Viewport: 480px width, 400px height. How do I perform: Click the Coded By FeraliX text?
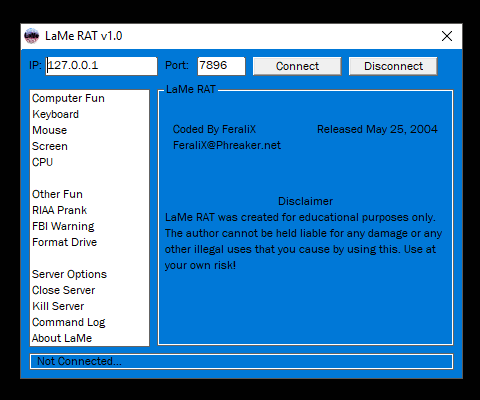coord(214,129)
